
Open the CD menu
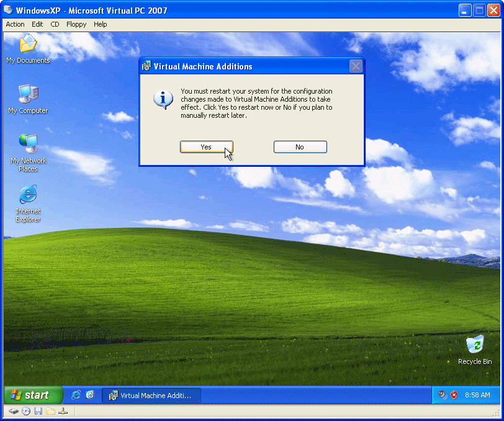[x=55, y=24]
